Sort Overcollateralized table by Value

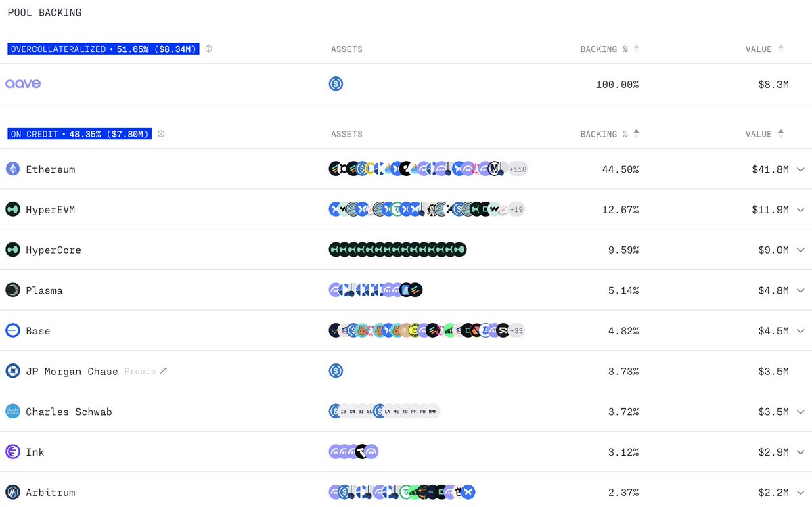pos(781,49)
